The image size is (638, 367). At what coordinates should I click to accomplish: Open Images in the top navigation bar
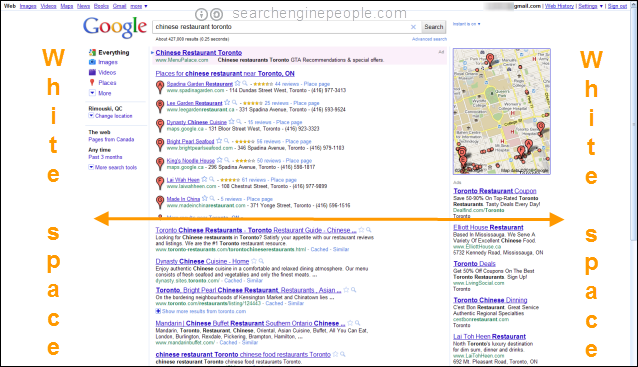tap(28, 6)
